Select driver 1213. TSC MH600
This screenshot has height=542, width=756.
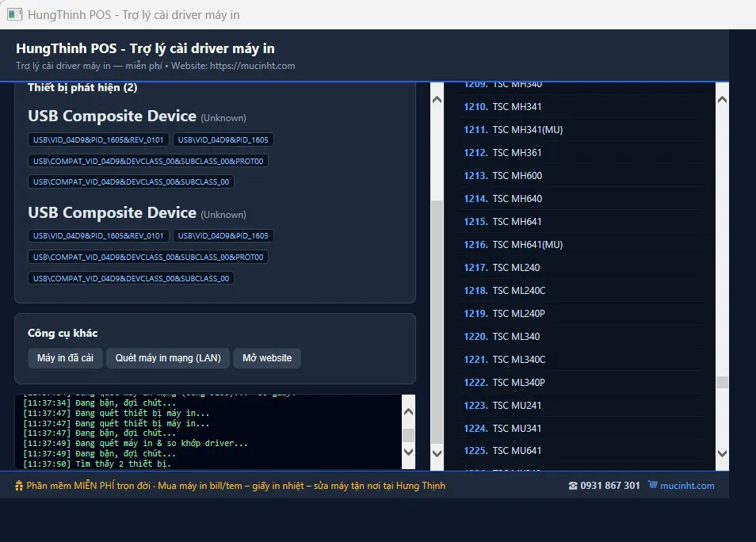coord(581,176)
